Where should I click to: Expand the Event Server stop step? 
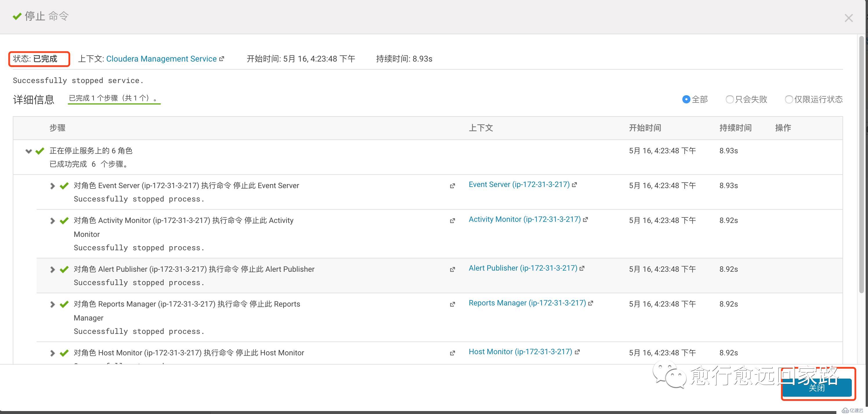(x=52, y=186)
